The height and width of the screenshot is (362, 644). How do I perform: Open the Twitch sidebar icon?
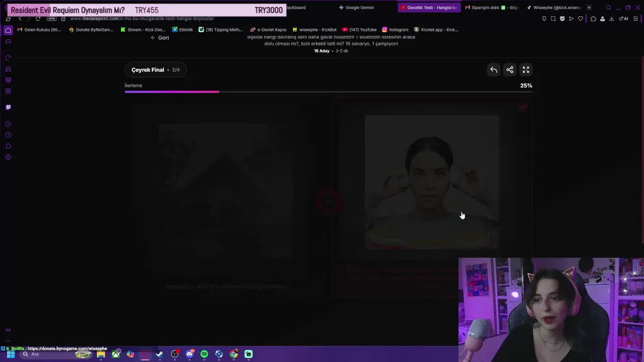click(8, 107)
